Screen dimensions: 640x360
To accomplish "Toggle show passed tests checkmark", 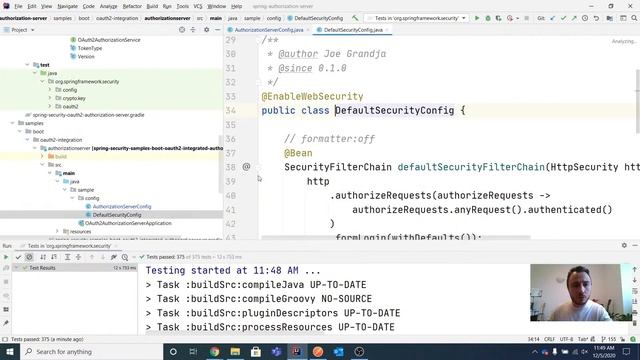I will (18, 257).
